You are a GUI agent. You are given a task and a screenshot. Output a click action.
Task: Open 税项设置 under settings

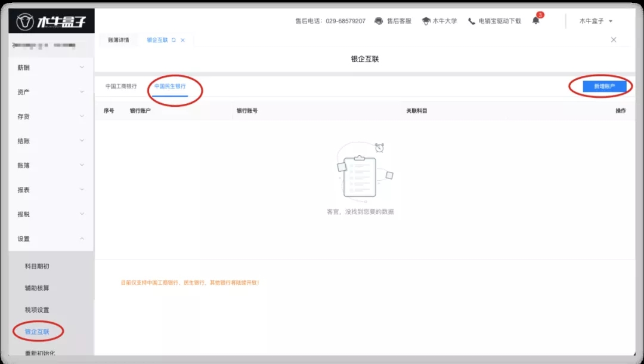point(37,310)
